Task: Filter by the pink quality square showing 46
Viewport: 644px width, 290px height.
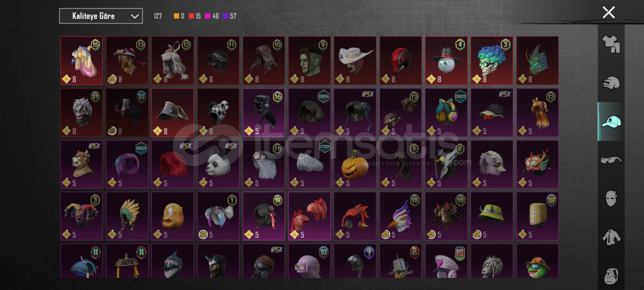Action: point(208,16)
